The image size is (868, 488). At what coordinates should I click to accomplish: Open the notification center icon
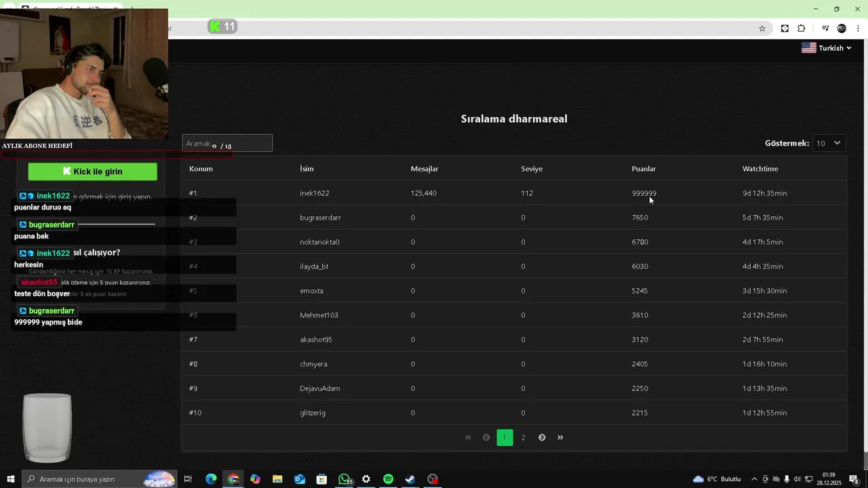854,479
